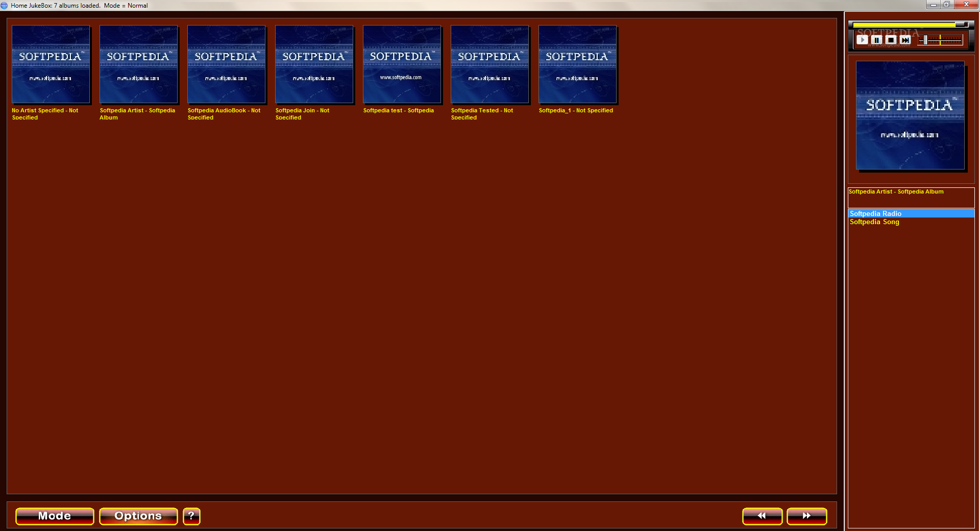Skip to the next track
Image resolution: width=980 pixels, height=531 pixels.
point(905,40)
